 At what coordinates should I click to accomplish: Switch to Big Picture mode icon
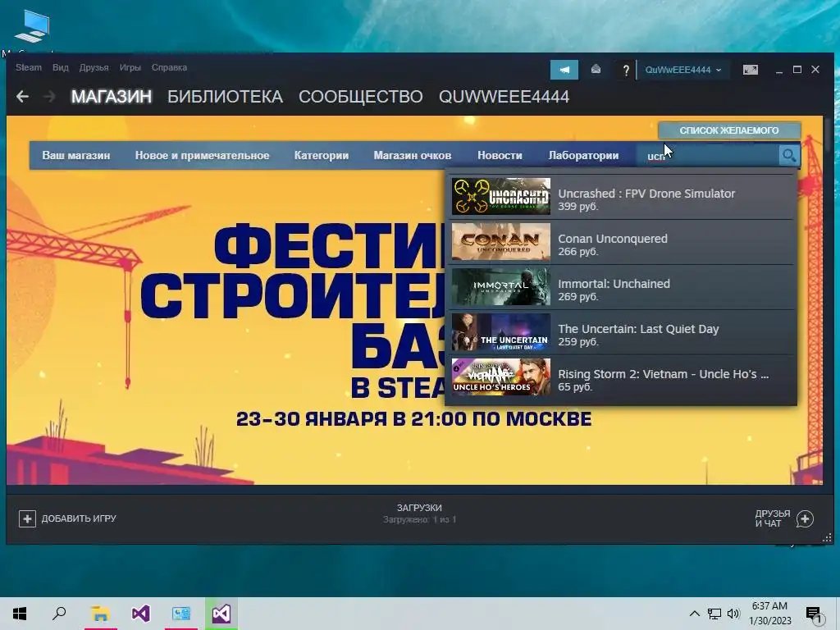click(x=750, y=70)
